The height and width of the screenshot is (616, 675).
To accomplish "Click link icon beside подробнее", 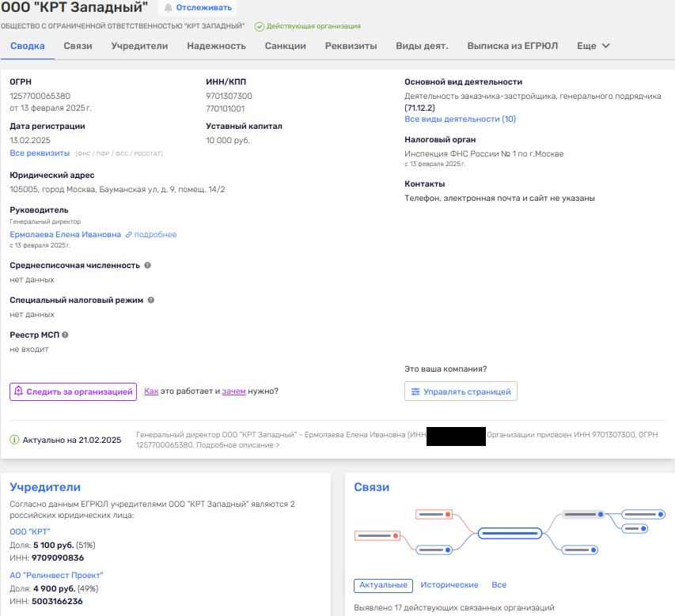I will (128, 235).
